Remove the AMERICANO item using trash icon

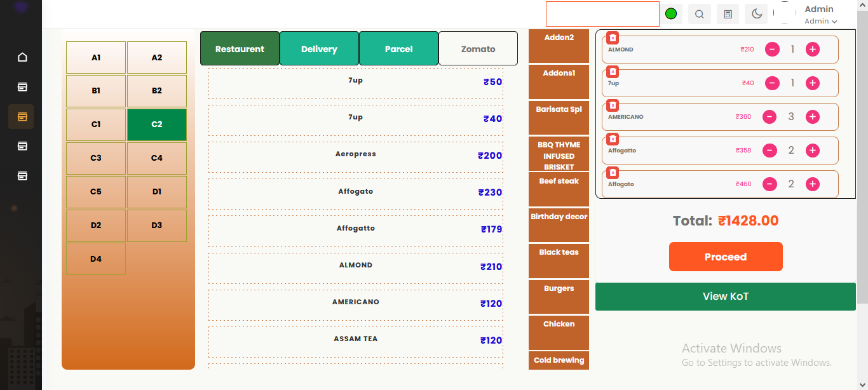click(x=613, y=105)
